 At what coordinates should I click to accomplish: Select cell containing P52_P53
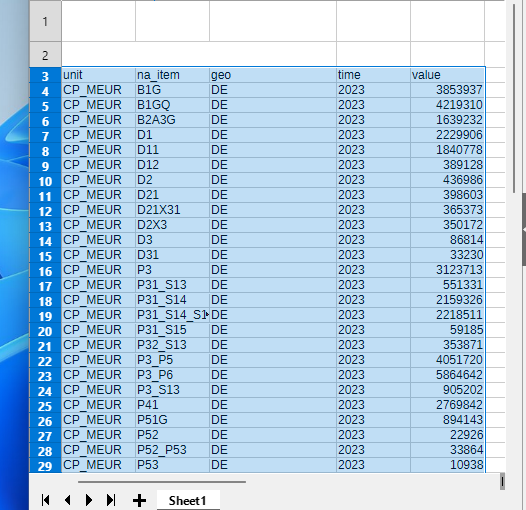coord(172,450)
